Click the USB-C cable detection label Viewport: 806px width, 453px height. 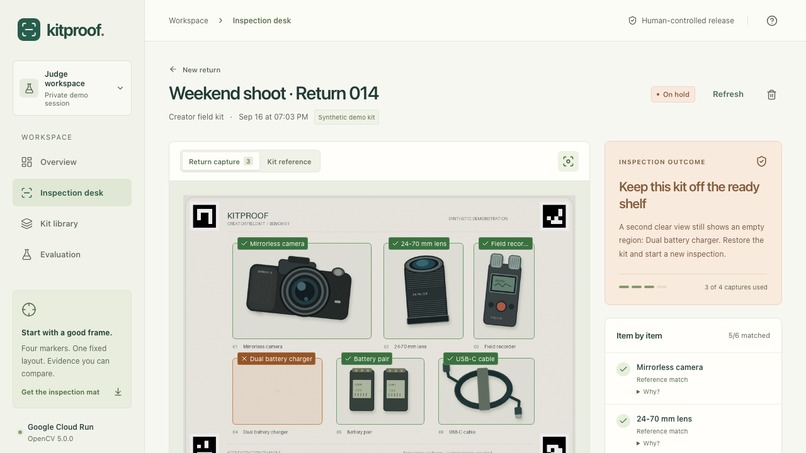[470, 359]
